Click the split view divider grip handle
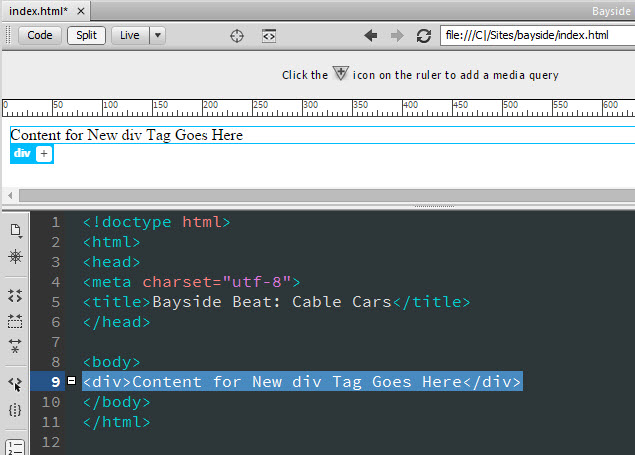635x455 pixels. [434, 206]
